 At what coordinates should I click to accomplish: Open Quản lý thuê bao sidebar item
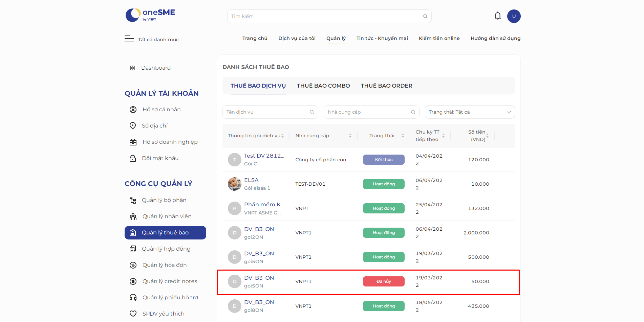(165, 233)
